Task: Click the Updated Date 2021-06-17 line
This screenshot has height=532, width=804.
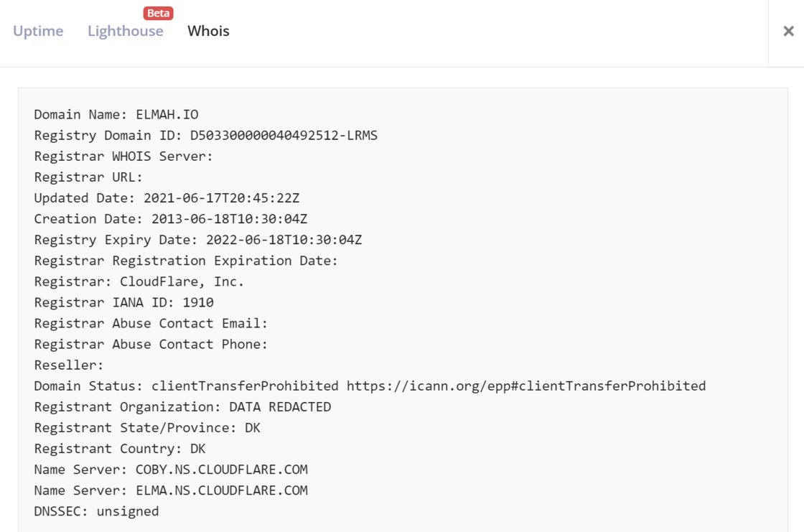Action: (167, 198)
